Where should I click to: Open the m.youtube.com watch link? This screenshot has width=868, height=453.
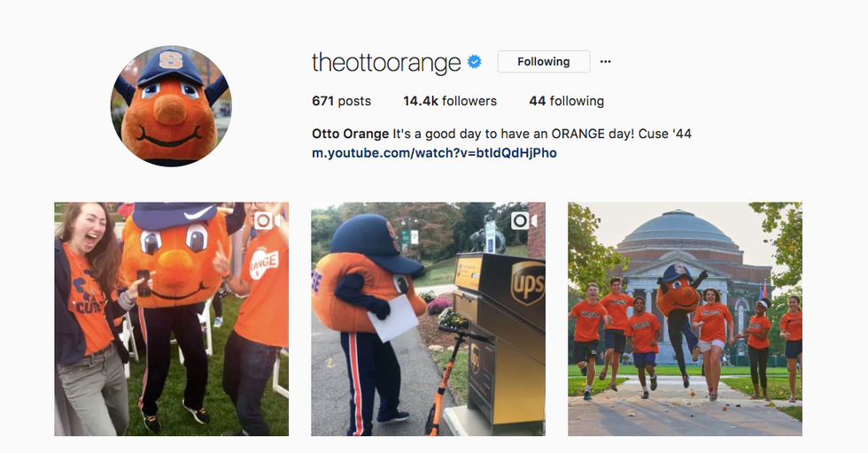click(434, 153)
